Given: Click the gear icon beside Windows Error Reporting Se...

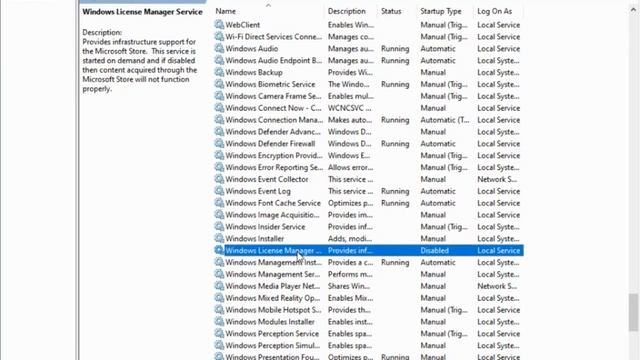Looking at the screenshot, I should 219,167.
